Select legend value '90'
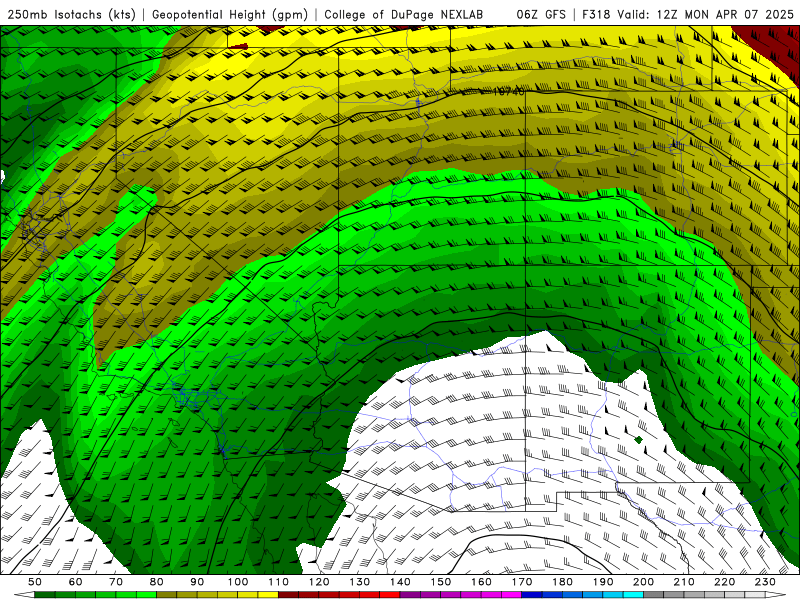Screen dimensions: 800x600 tap(197, 582)
